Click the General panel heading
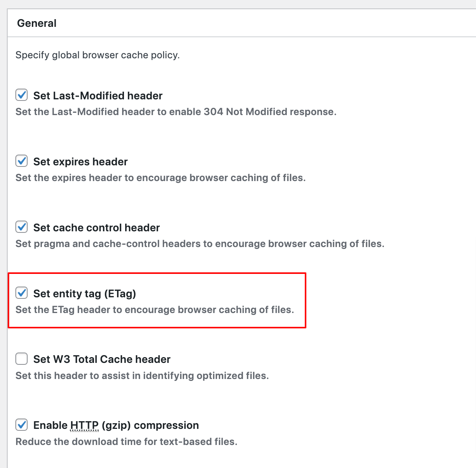Image resolution: width=476 pixels, height=468 pixels. (x=37, y=23)
